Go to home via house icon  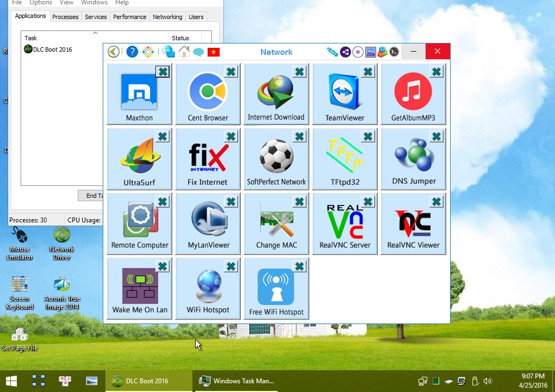(x=184, y=52)
